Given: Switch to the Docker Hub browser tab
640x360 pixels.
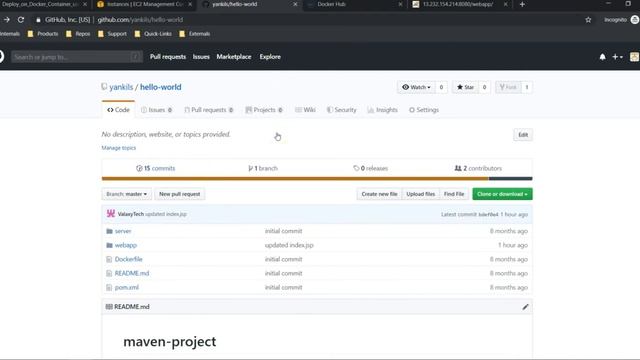Looking at the screenshot, I should (354, 4).
